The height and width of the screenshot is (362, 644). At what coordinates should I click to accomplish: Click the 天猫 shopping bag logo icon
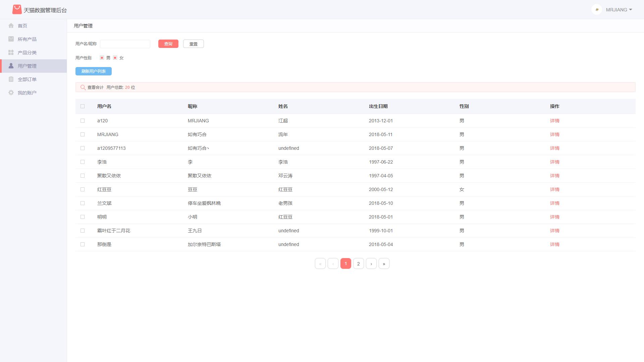(17, 10)
